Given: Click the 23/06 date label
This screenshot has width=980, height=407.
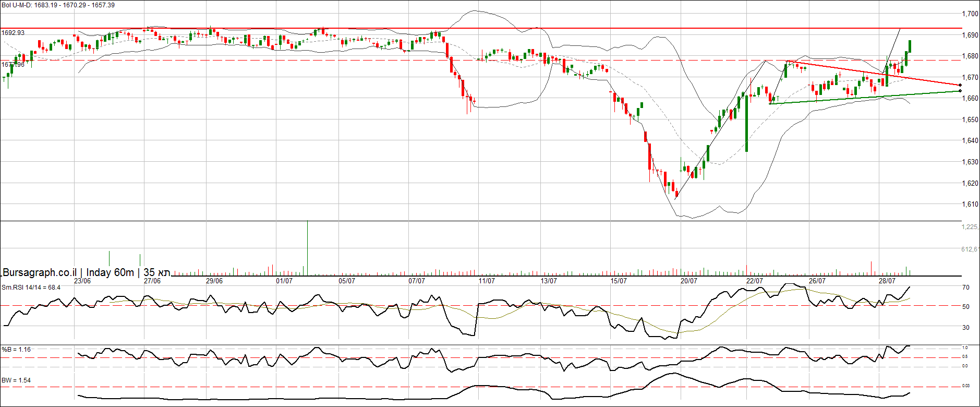Looking at the screenshot, I should click(x=82, y=281).
